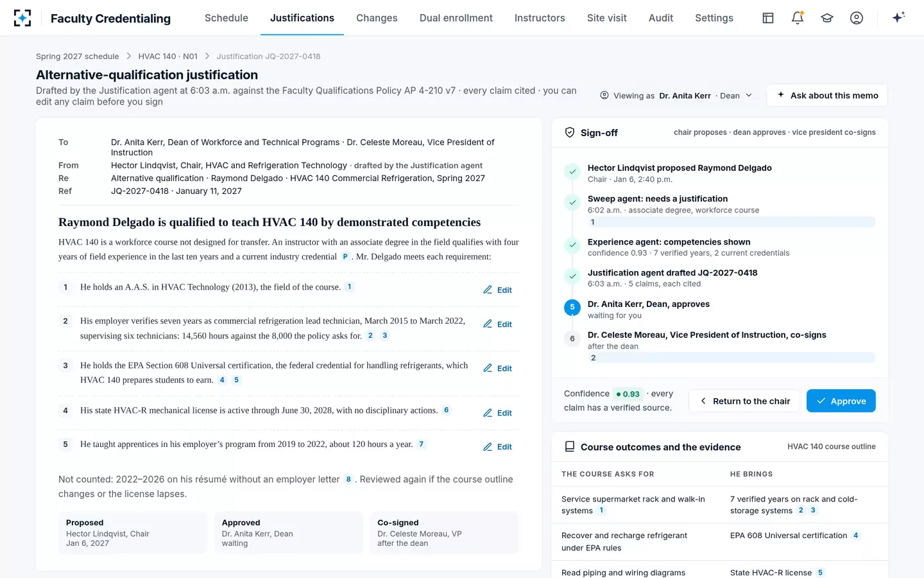924x578 pixels.
Task: Open citation 7 on the apprentices claim
Action: tap(422, 444)
